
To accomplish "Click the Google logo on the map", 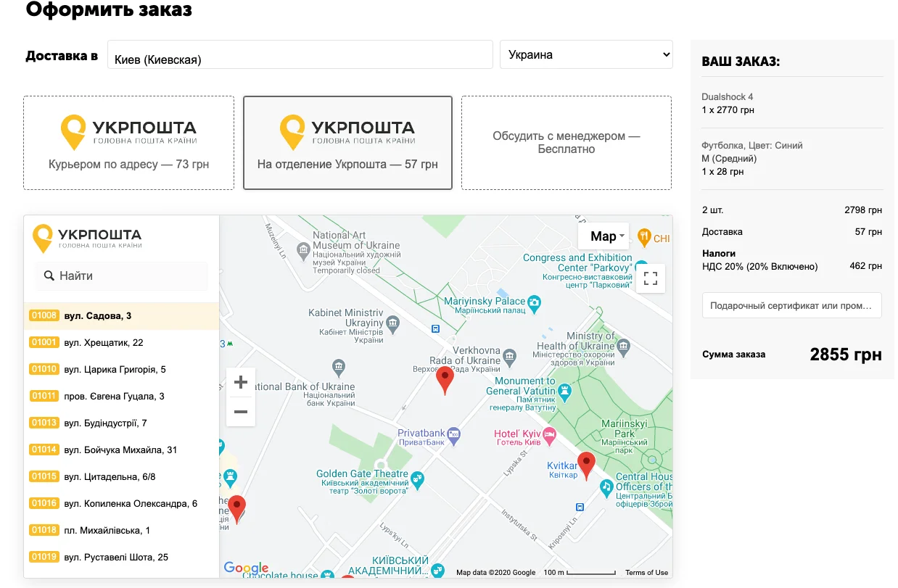I will pyautogui.click(x=246, y=568).
